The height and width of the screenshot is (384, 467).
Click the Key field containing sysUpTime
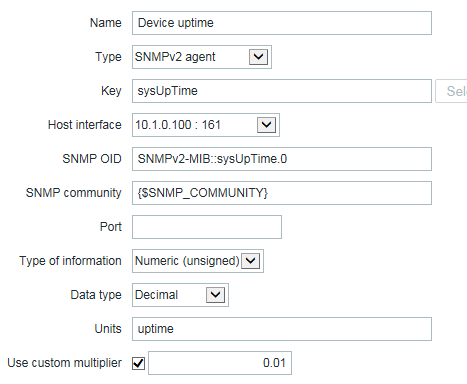coord(282,91)
